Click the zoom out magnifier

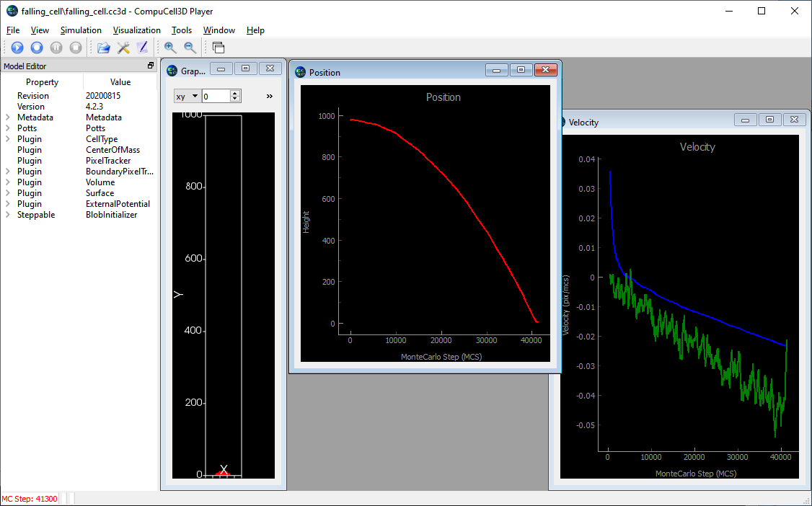click(x=190, y=48)
